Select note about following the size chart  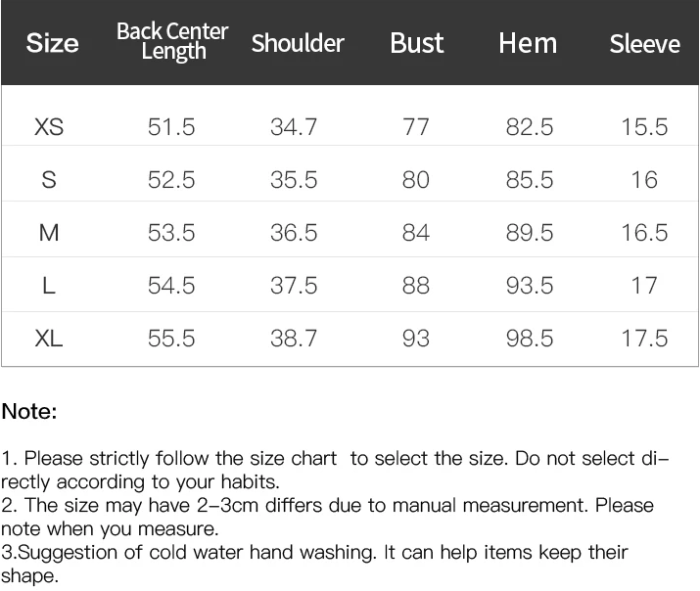[x=335, y=470]
